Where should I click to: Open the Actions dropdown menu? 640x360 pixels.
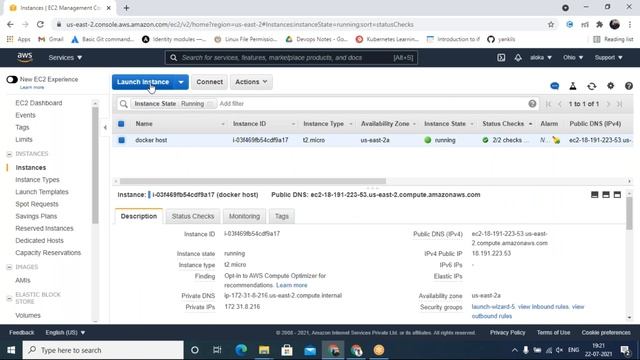[x=251, y=82]
